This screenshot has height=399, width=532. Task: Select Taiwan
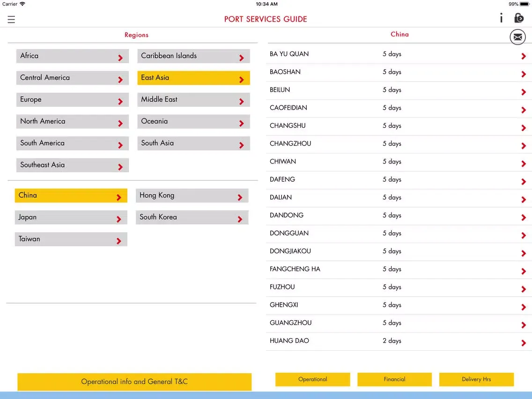[x=71, y=239]
